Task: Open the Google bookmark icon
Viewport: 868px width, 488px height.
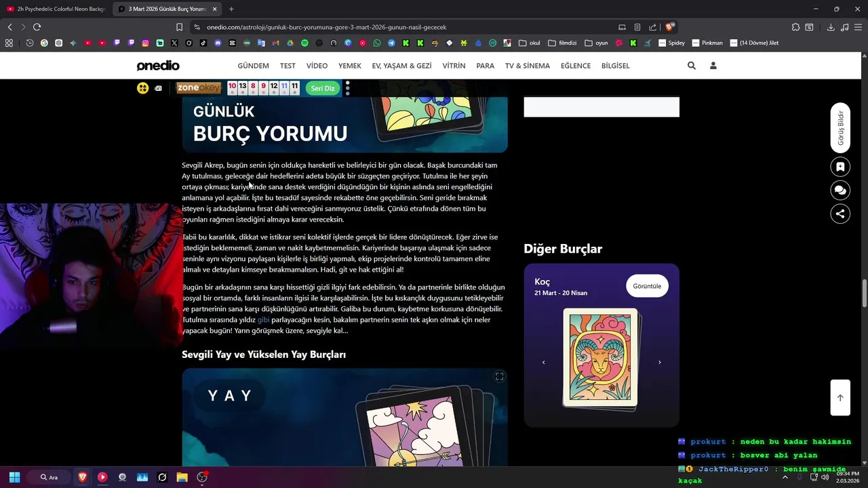Action: click(x=44, y=43)
